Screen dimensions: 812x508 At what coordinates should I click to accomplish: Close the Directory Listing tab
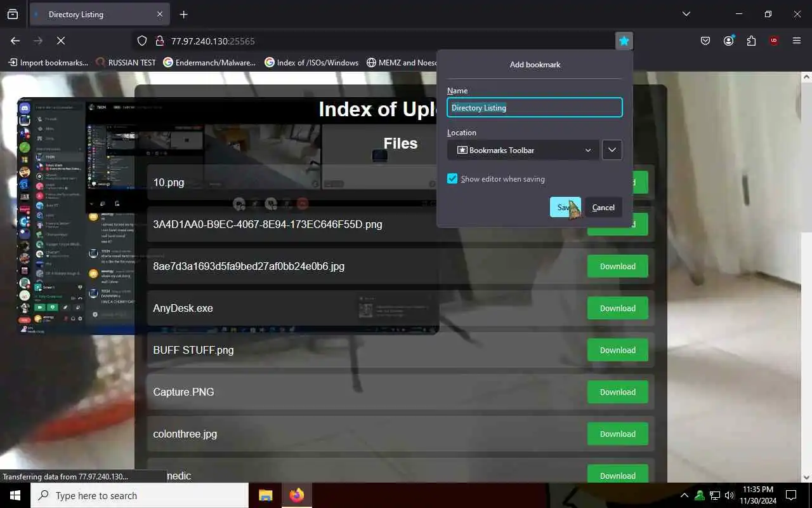pyautogui.click(x=160, y=14)
